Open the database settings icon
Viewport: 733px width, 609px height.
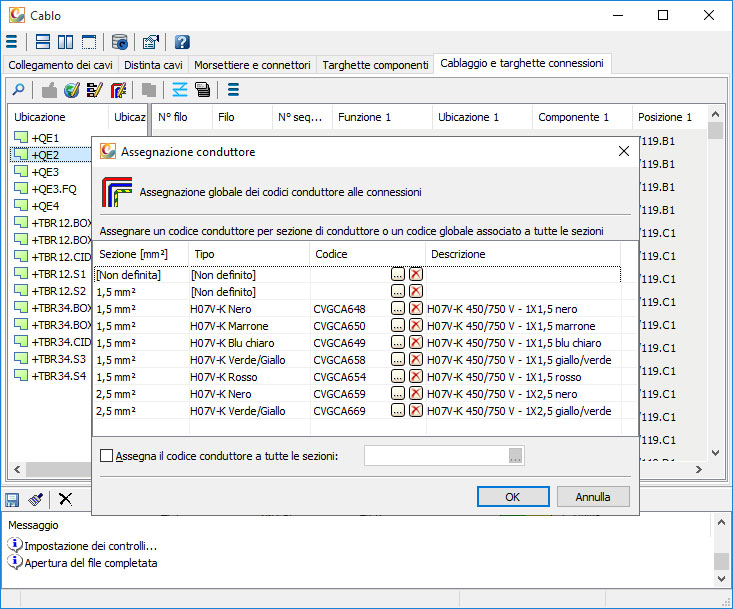pos(120,42)
